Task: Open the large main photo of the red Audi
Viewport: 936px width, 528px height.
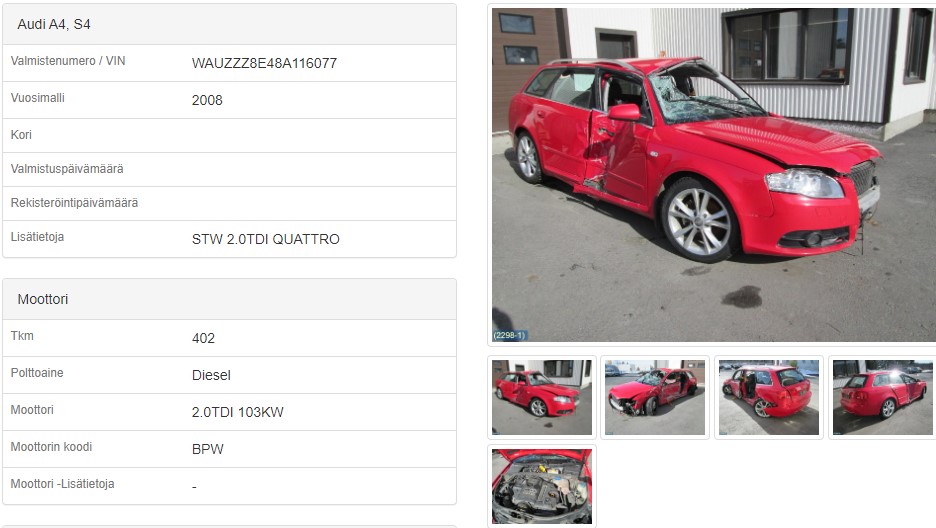Action: tap(713, 175)
